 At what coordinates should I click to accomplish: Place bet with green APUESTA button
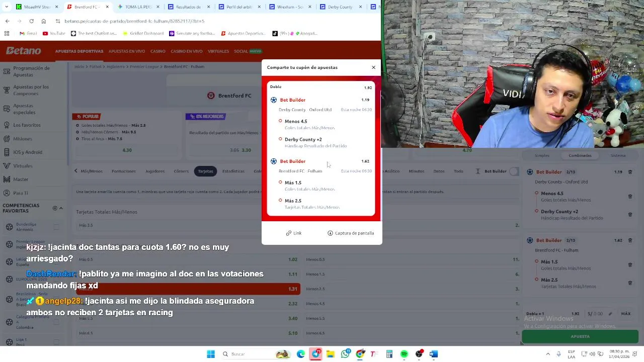pos(580,336)
